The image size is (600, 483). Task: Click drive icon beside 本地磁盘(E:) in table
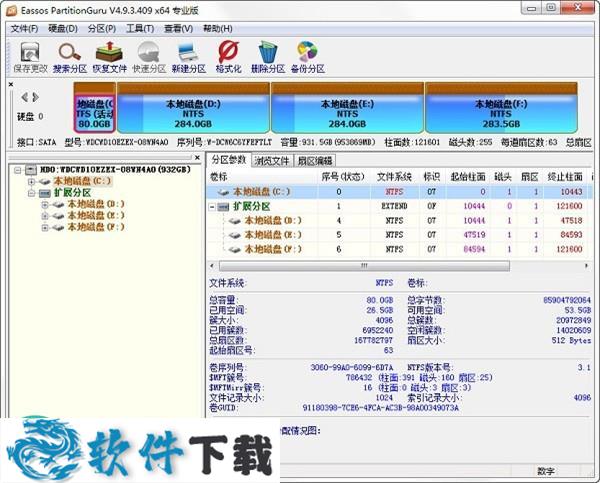pos(235,235)
